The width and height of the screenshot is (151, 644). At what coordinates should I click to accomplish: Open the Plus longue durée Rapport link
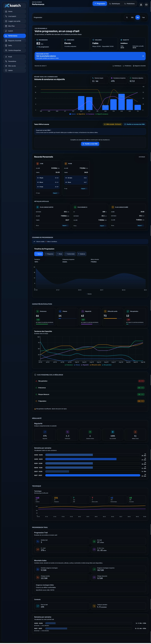coord(140,225)
